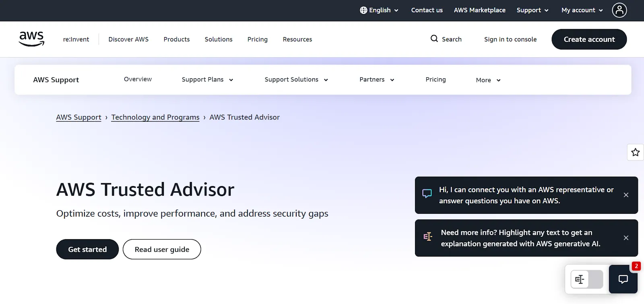Viewport: 644px width, 304px height.
Task: Expand the My account dropdown
Action: 582,10
